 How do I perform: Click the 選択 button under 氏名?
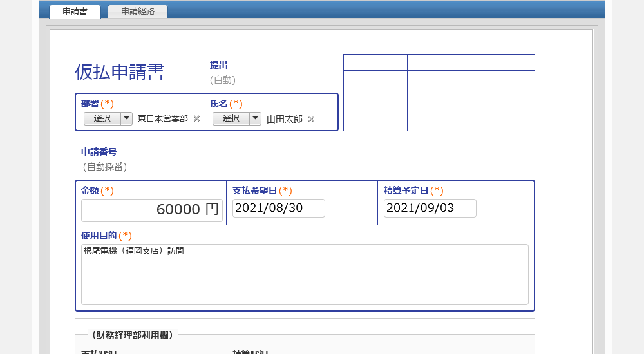231,118
